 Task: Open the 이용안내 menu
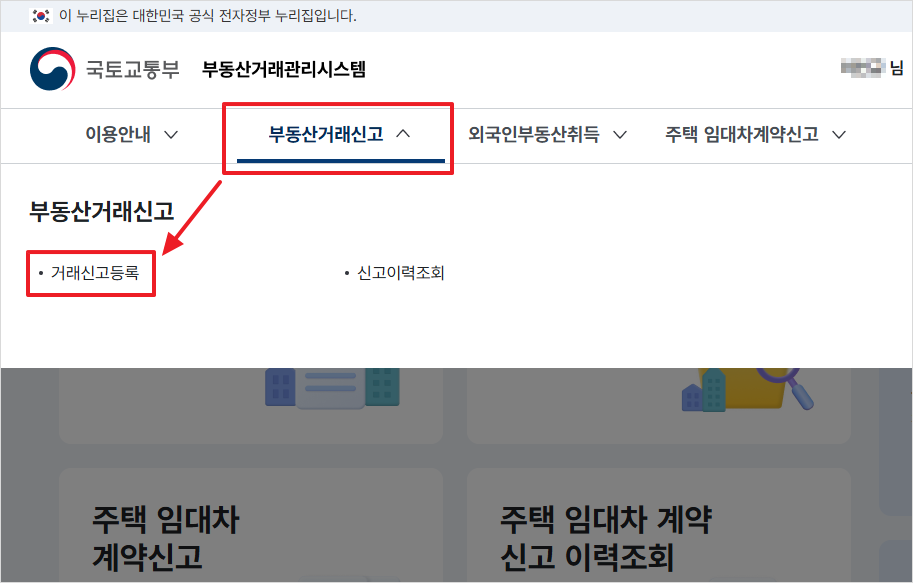coord(120,135)
